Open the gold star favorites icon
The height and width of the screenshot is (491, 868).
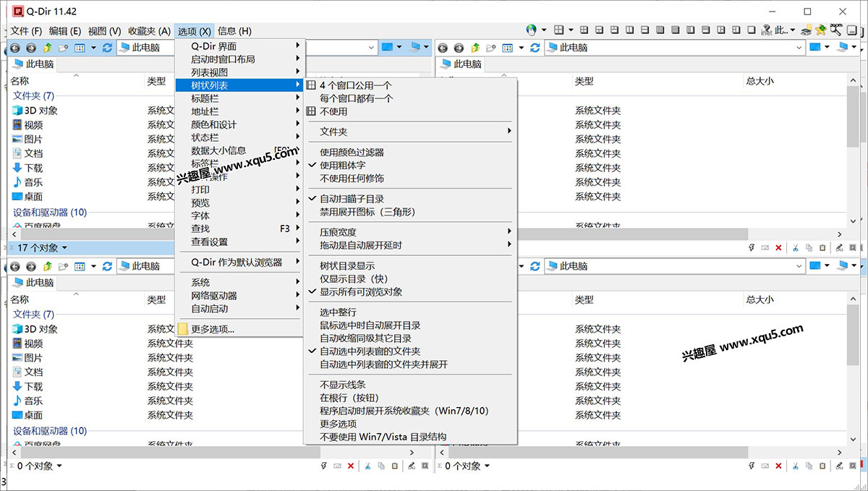(820, 30)
